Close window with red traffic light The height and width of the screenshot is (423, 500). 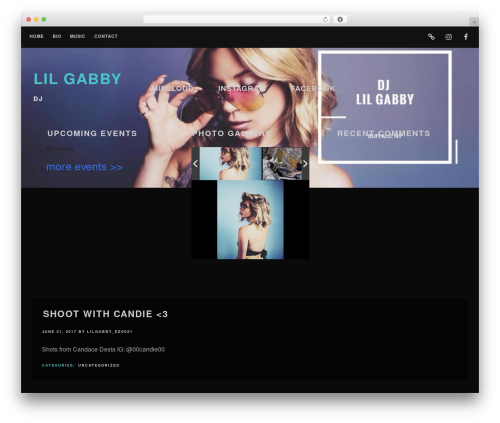29,20
